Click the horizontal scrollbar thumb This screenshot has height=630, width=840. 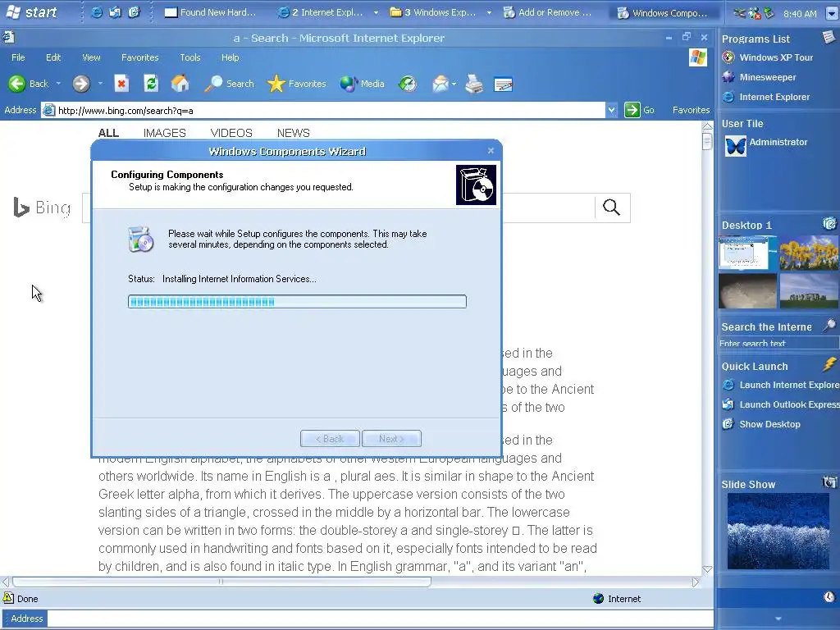click(221, 582)
